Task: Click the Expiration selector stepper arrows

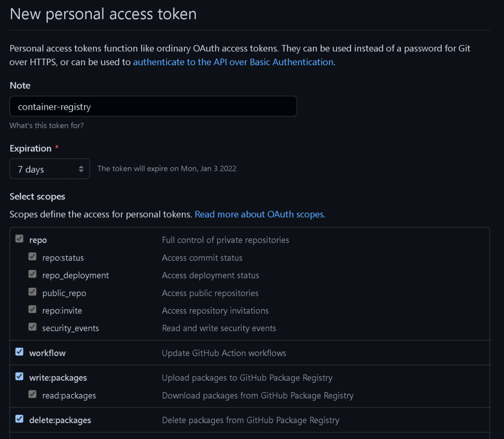Action: (81, 169)
